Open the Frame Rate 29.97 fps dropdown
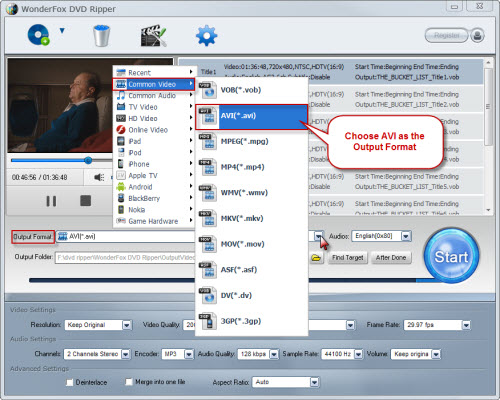Viewport: 500px width, 400px height. pyautogui.click(x=466, y=325)
